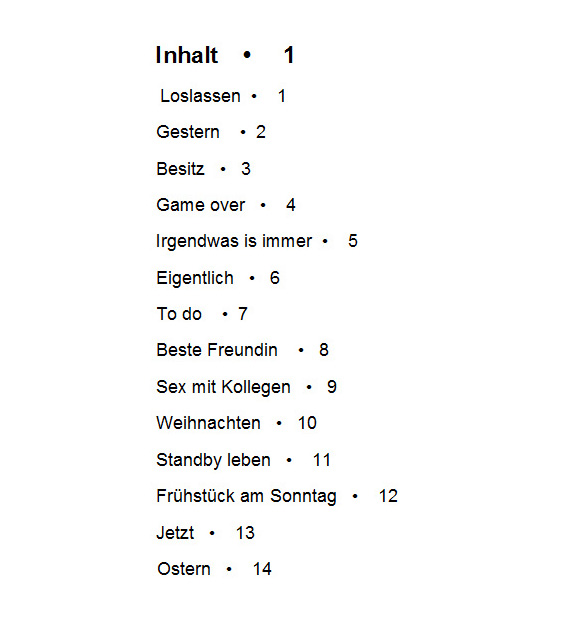
Task: Click page number 5 after Irgendwas is immer
Action: (353, 241)
